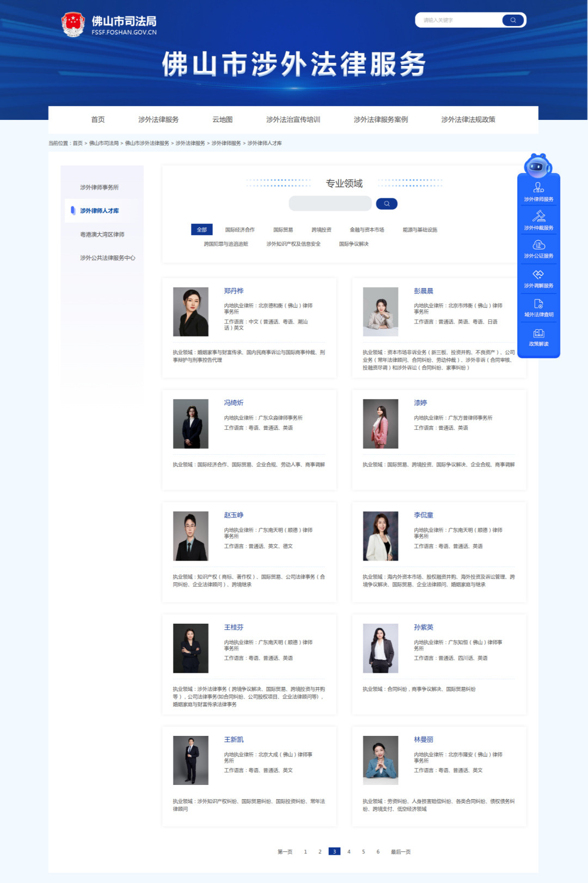Click the 专业领域 search magnifier button
This screenshot has width=588, height=883.
387,204
